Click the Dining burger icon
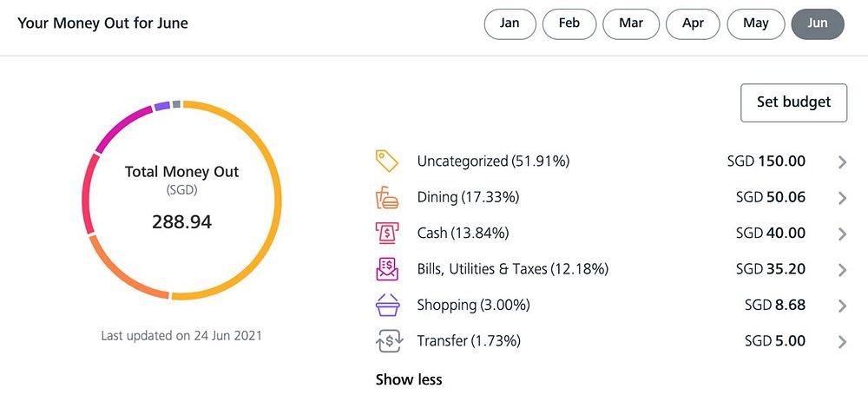Viewport: 868px width, 408px height. click(x=386, y=198)
